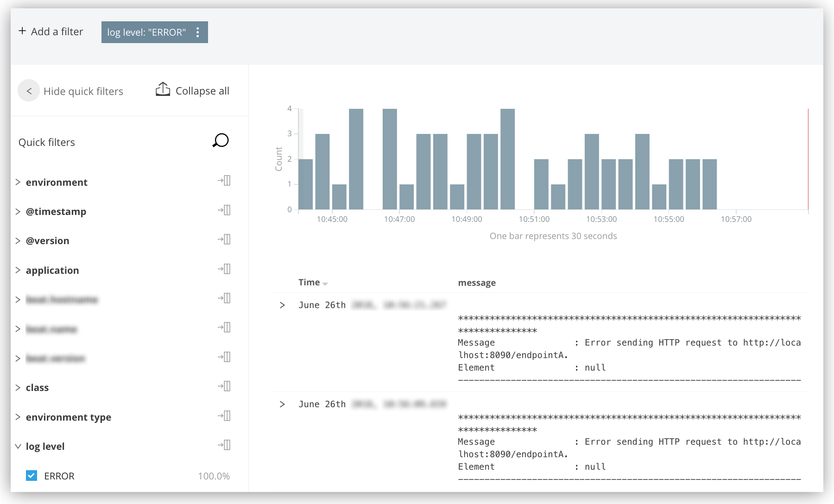Expand the second log entry from June 26th
834x504 pixels.
click(283, 404)
